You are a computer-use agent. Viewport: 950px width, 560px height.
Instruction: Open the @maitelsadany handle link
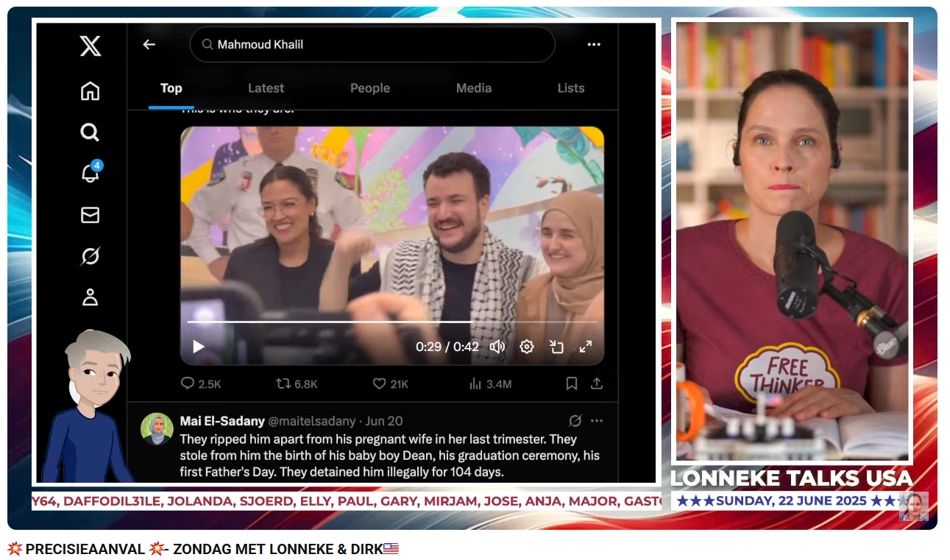(312, 422)
